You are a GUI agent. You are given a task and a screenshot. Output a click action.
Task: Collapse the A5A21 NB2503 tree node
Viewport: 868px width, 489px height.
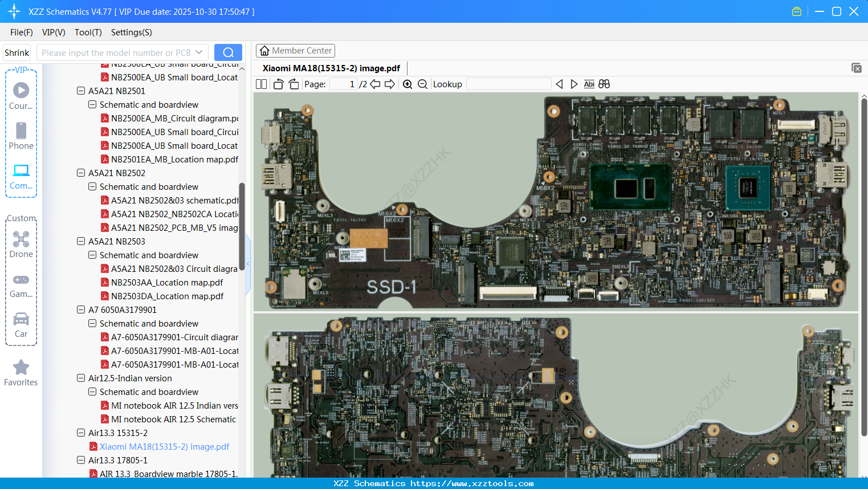[81, 242]
